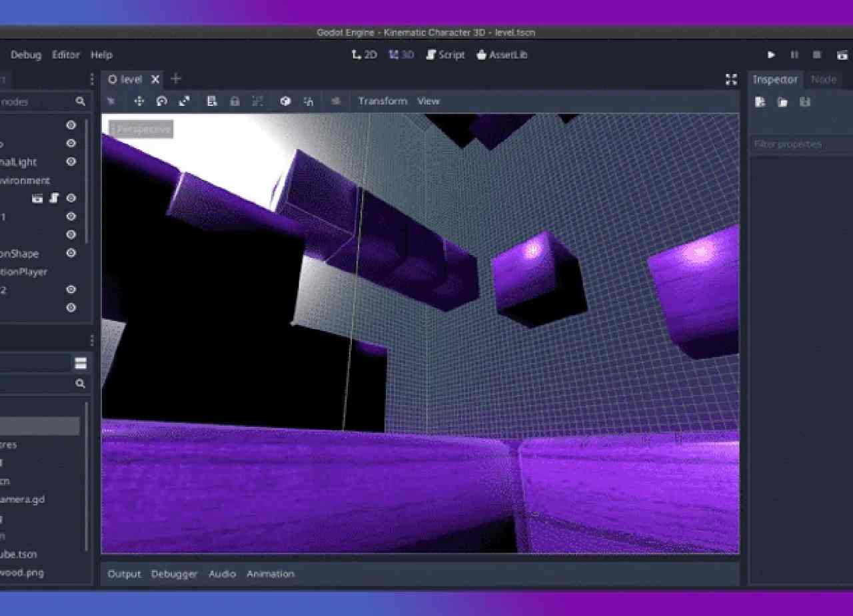
Task: Click the load resource folder icon in Inspector
Action: (782, 102)
